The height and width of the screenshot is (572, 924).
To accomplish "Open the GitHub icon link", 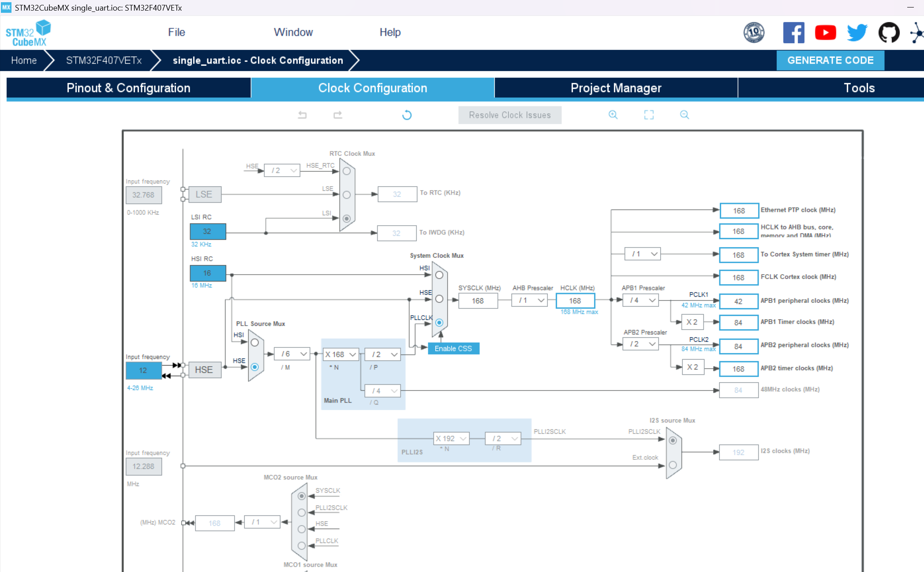I will point(888,32).
